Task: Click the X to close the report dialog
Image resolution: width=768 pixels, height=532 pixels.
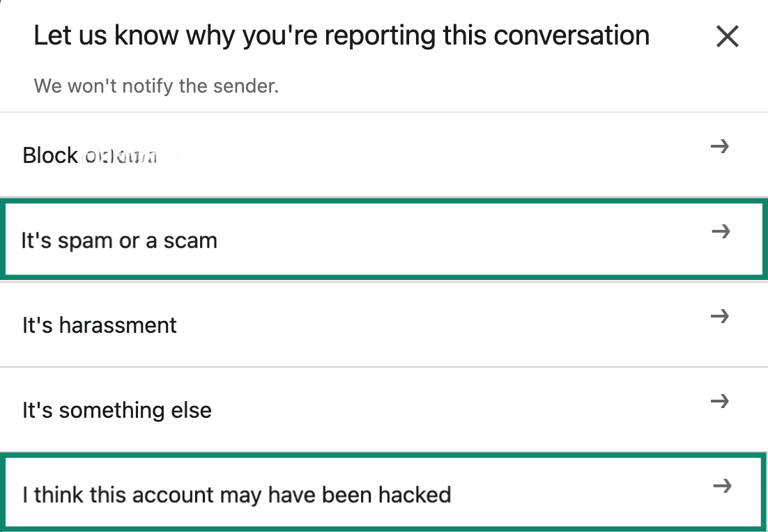Action: (x=728, y=36)
